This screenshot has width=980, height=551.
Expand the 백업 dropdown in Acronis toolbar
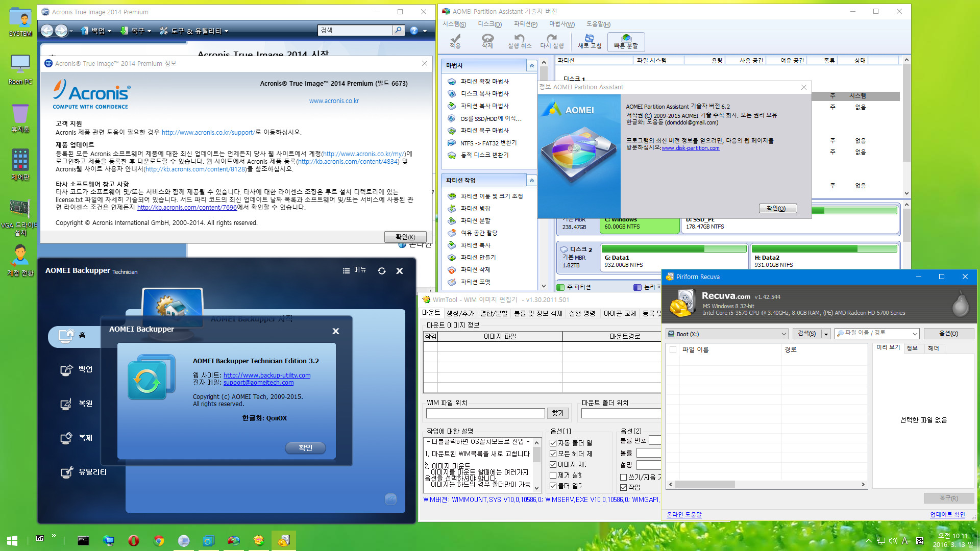(x=109, y=32)
